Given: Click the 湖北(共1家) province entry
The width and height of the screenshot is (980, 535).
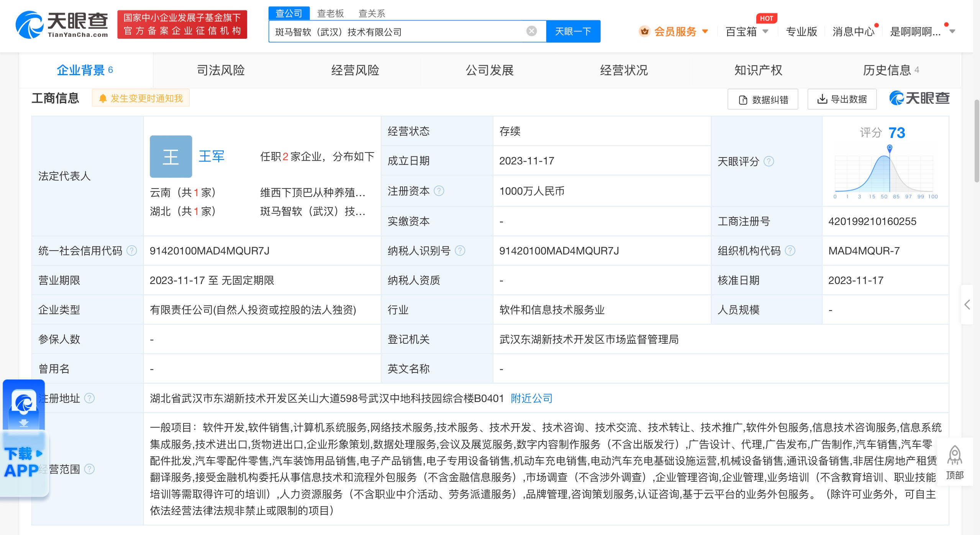Looking at the screenshot, I should [183, 211].
